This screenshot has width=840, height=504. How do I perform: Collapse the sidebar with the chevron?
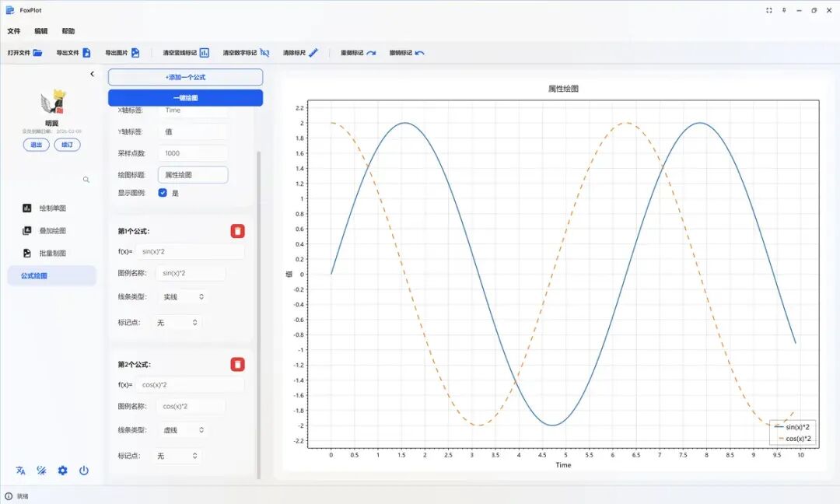pyautogui.click(x=92, y=74)
